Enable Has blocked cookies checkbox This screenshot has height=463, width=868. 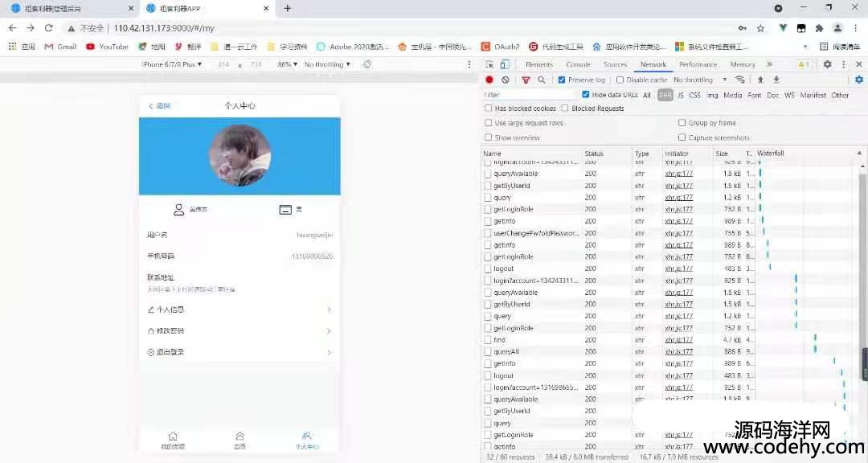489,108
